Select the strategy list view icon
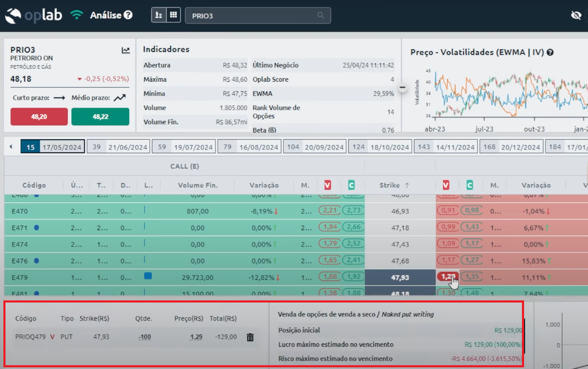Screen dimensions: 588x369 tap(159, 15)
